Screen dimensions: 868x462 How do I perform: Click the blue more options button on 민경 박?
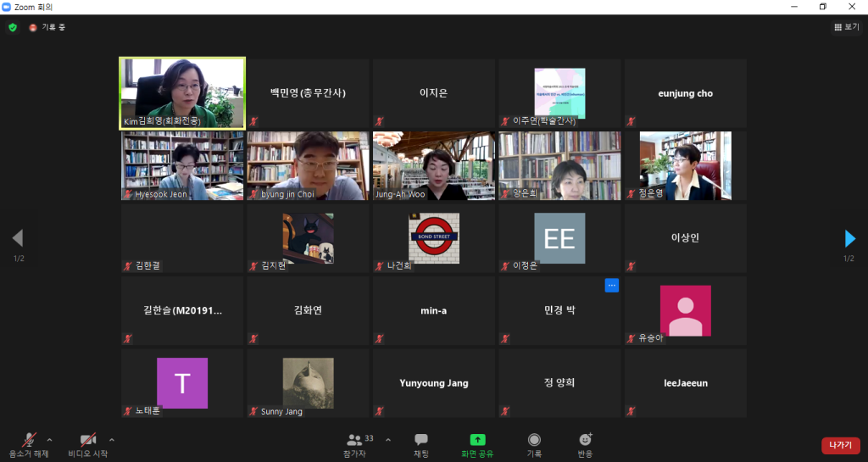tap(612, 286)
